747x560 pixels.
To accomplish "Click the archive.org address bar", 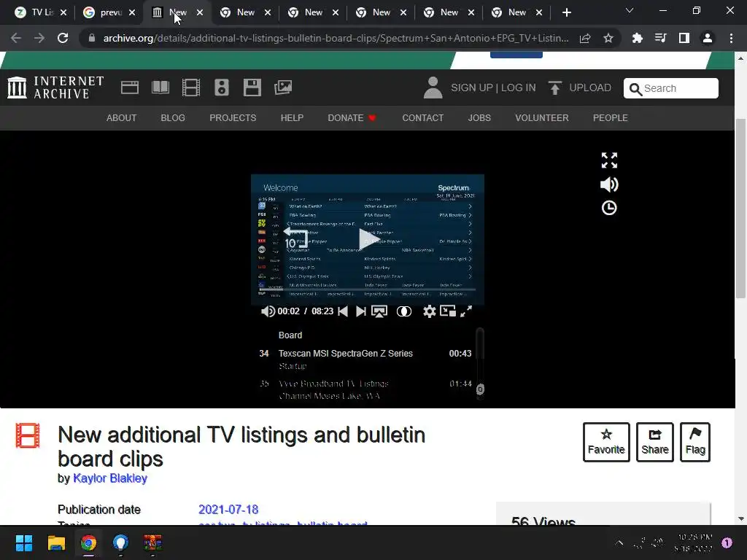I will [336, 38].
